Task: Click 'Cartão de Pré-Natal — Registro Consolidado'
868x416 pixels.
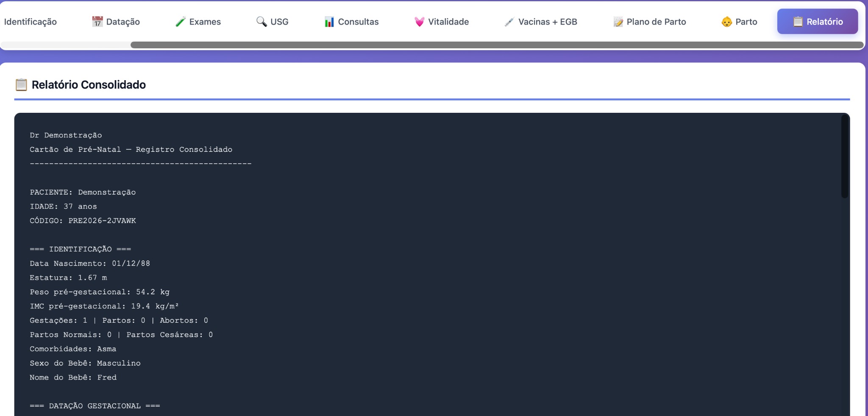Action: click(x=131, y=150)
